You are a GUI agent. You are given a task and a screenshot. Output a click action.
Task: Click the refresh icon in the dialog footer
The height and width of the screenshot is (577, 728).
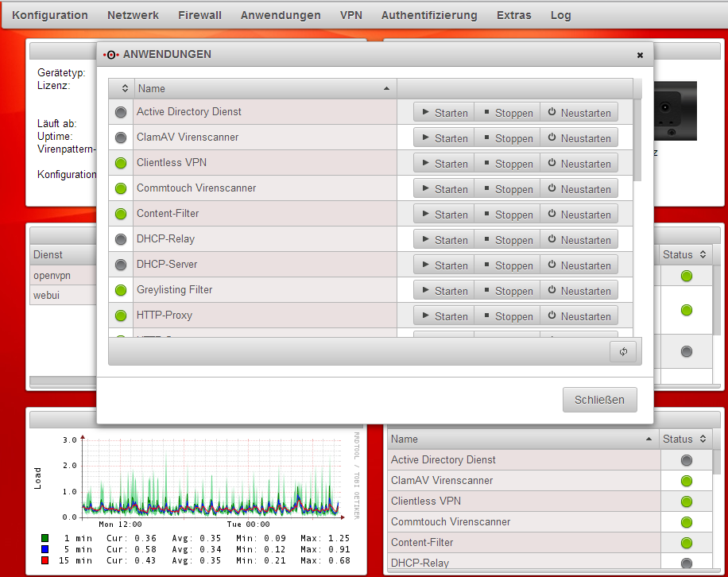tap(623, 352)
